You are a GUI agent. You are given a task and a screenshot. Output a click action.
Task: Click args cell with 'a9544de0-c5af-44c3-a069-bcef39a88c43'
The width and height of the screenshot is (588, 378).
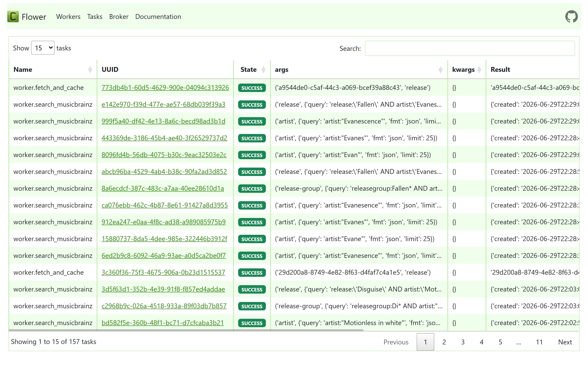click(359, 88)
